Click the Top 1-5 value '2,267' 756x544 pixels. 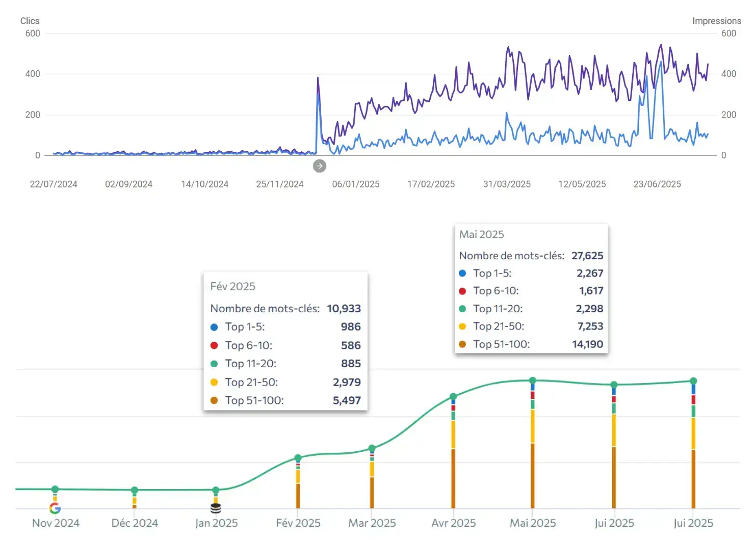tap(590, 273)
